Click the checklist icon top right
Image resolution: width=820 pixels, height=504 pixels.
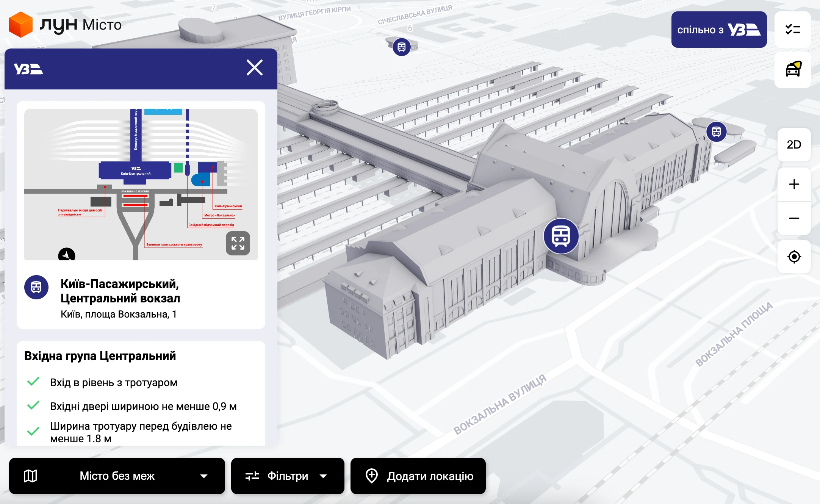pyautogui.click(x=793, y=30)
